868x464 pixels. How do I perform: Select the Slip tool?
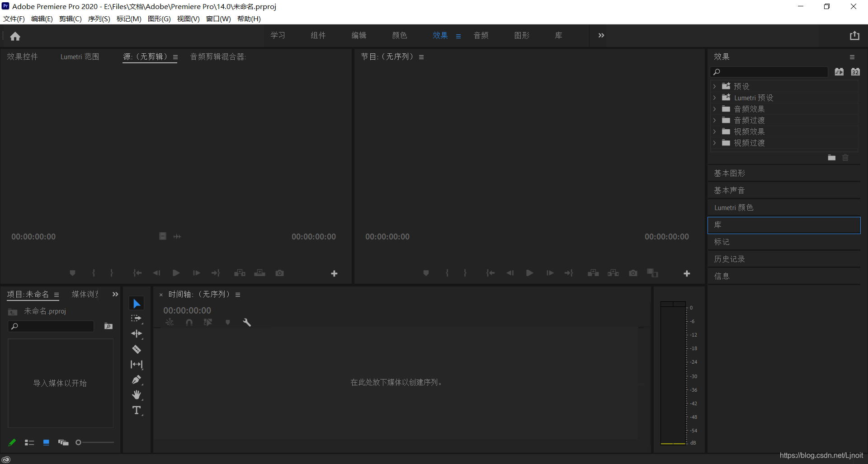[x=137, y=364]
